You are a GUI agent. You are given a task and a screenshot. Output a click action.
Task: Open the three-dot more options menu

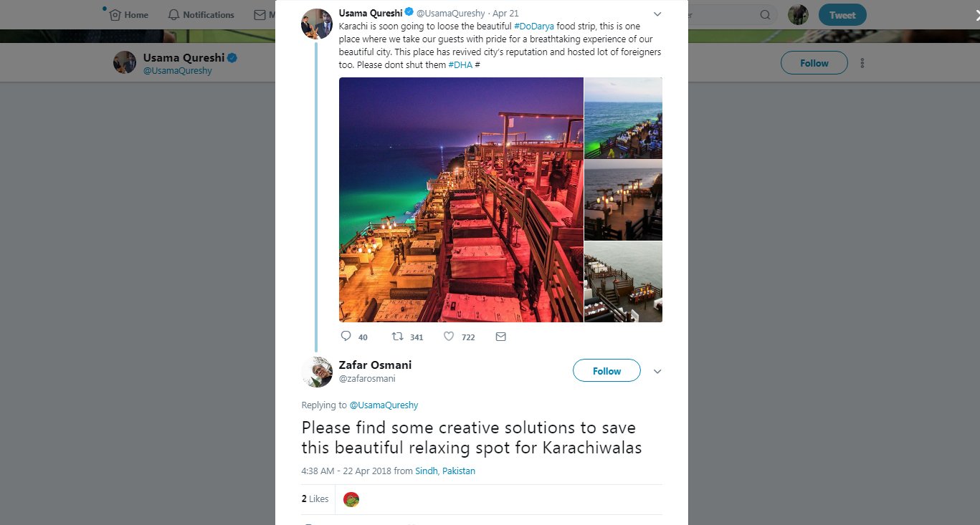(x=862, y=63)
